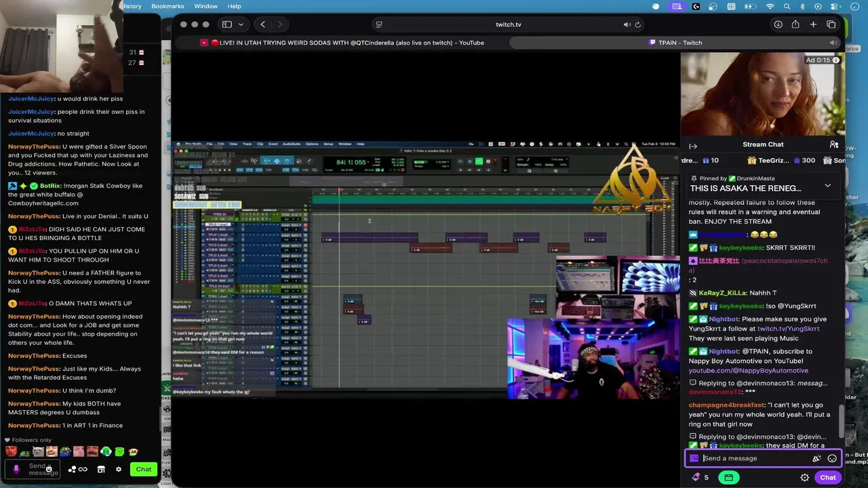Click the green rewards calendar button

coord(729,477)
